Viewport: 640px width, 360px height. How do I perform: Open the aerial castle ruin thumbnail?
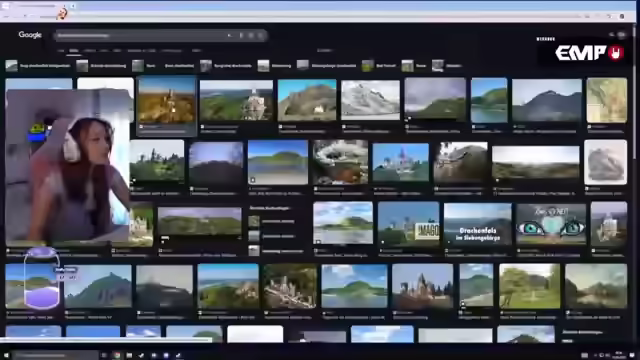pyautogui.click(x=290, y=286)
